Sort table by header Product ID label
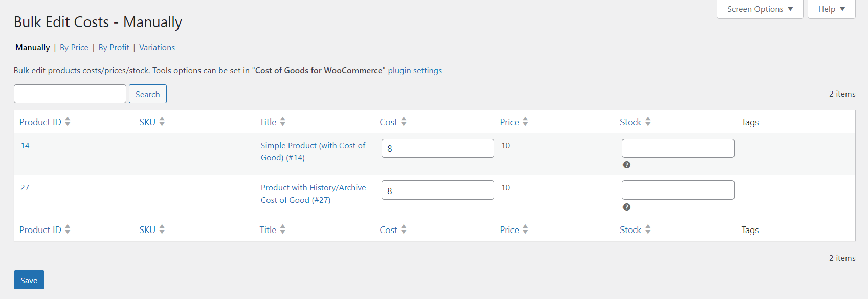Screen dimensions: 868x299 [40, 122]
